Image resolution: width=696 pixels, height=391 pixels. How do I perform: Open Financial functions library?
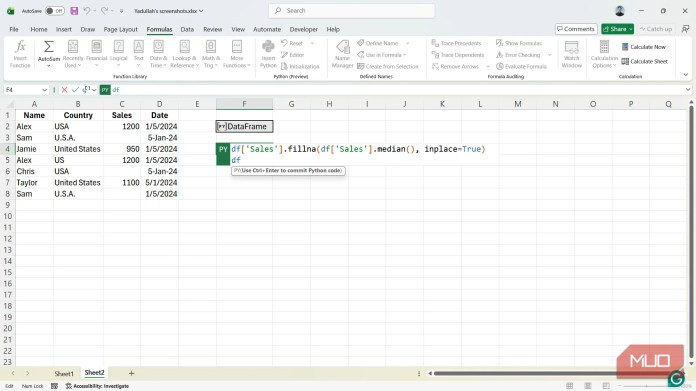point(96,54)
